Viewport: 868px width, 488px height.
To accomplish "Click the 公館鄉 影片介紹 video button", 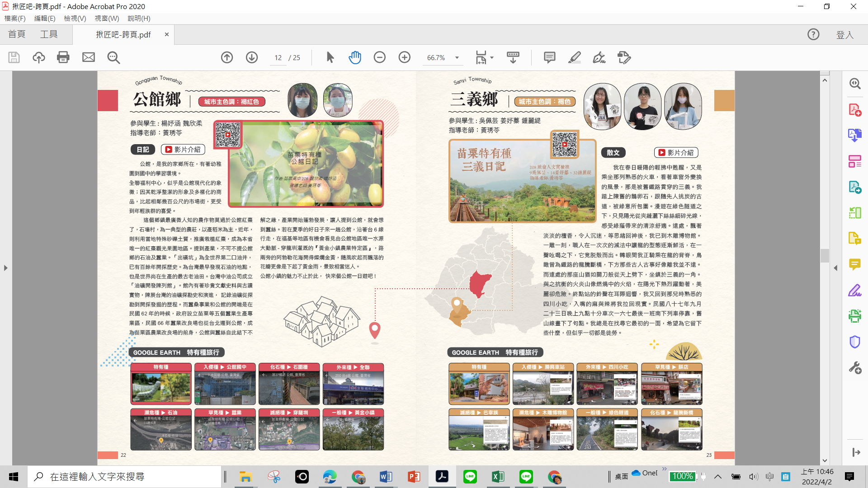I will coord(183,150).
